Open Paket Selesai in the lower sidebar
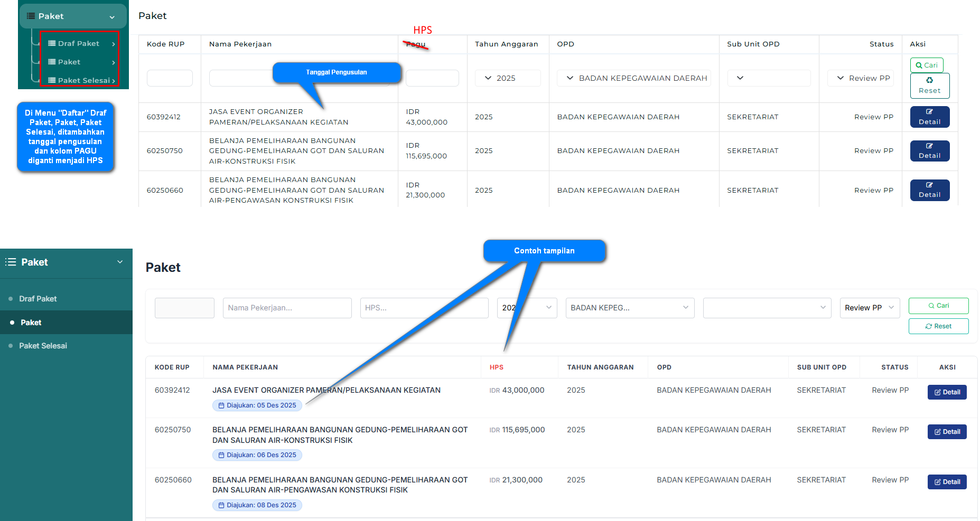 click(x=43, y=346)
